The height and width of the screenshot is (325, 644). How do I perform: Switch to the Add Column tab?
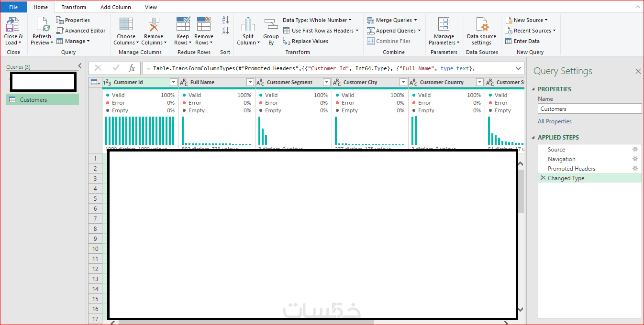tap(116, 7)
